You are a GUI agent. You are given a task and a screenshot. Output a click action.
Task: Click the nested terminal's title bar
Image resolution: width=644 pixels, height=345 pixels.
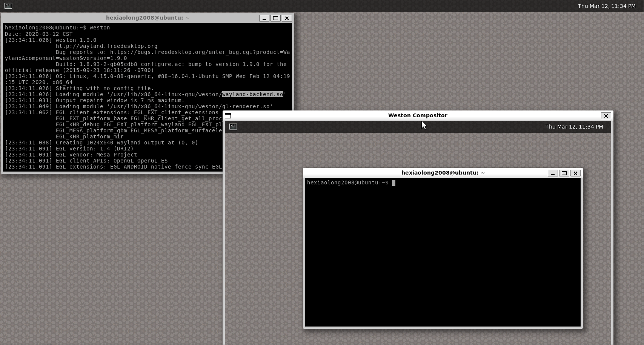(x=443, y=173)
